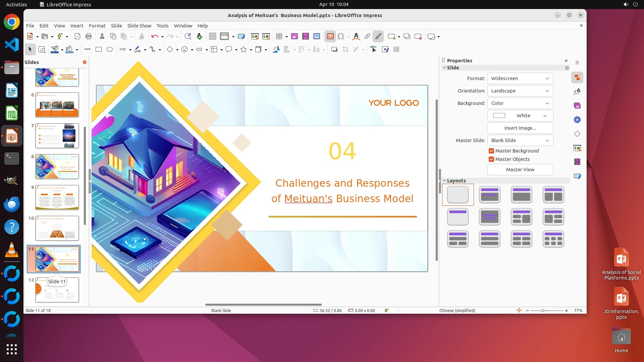Open the Master Slide dropdown
The width and height of the screenshot is (644, 362).
pos(520,140)
